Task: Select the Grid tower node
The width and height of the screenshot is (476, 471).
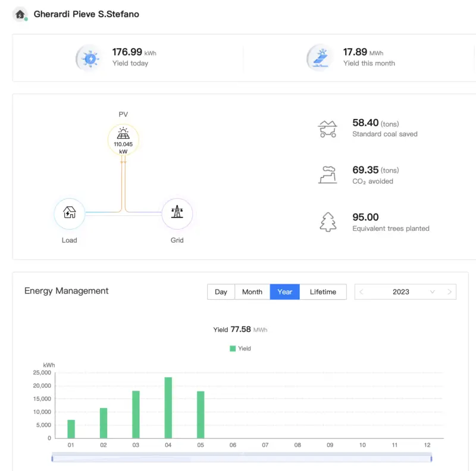Action: coord(177,213)
